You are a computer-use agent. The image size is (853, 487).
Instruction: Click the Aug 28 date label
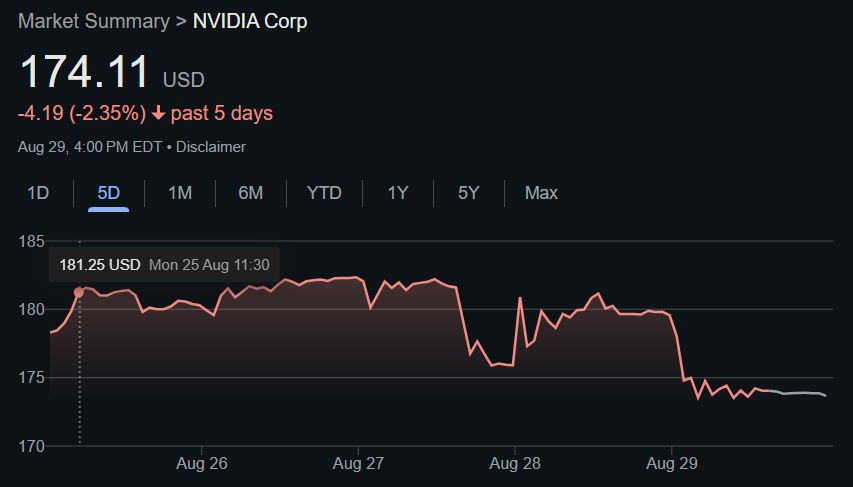click(x=515, y=464)
